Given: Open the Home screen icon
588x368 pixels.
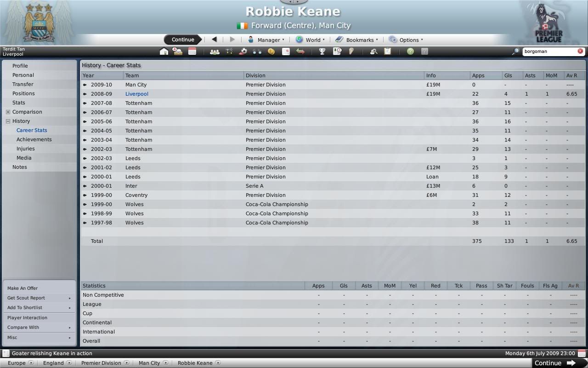Looking at the screenshot, I should point(164,52).
